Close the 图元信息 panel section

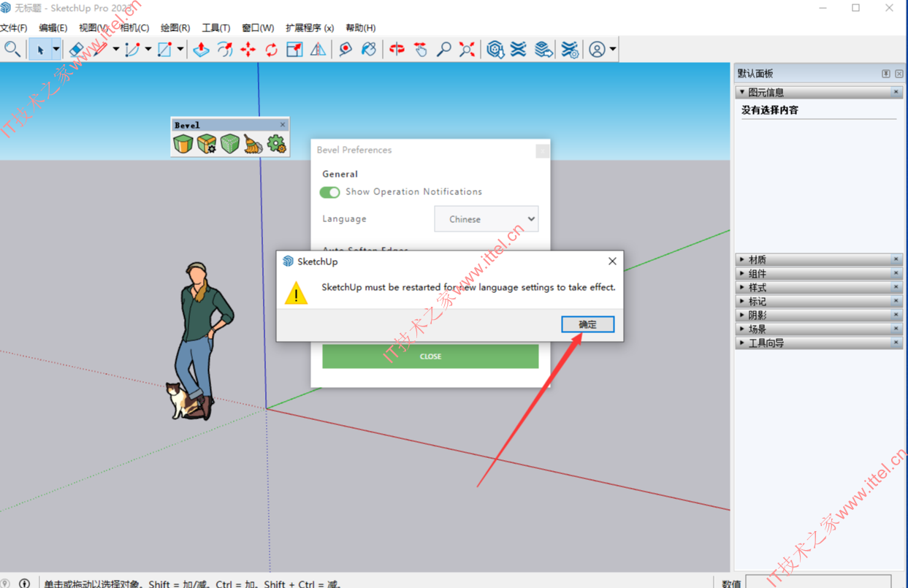tap(896, 92)
